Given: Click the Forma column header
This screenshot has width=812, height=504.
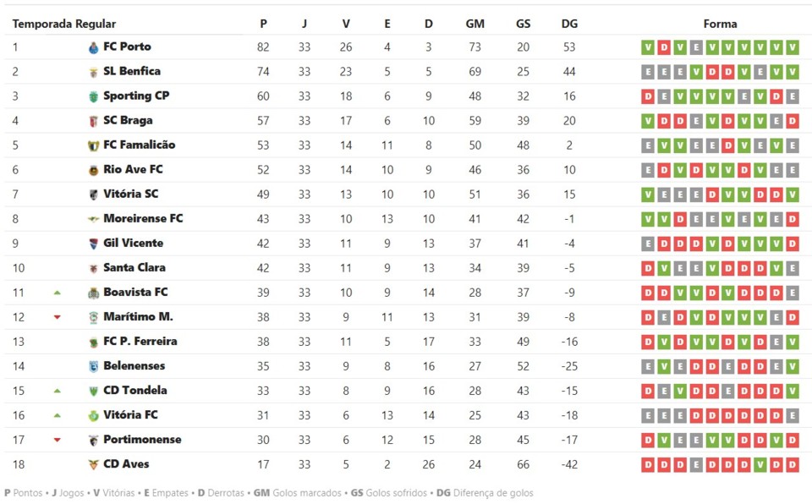Looking at the screenshot, I should (x=720, y=24).
